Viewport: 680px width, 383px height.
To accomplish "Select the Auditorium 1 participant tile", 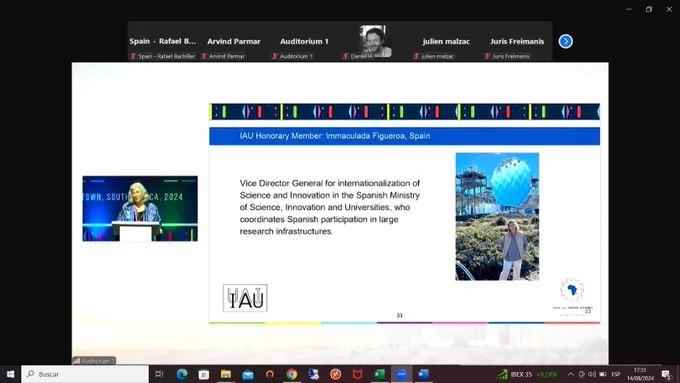I will point(304,41).
